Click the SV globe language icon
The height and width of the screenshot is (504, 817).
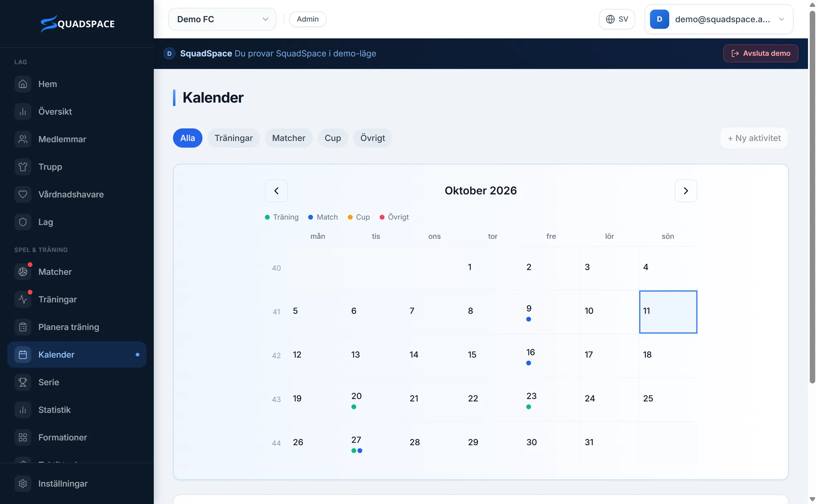[610, 19]
